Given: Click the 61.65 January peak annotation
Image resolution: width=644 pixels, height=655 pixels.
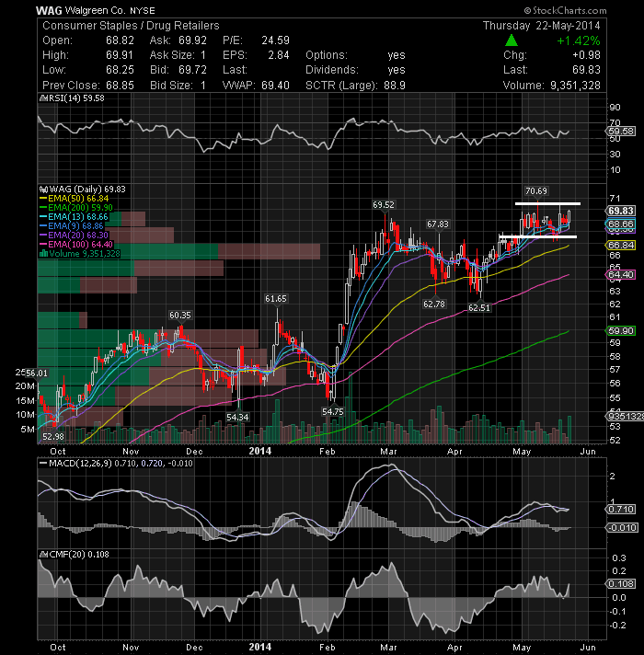Looking at the screenshot, I should pos(276,299).
